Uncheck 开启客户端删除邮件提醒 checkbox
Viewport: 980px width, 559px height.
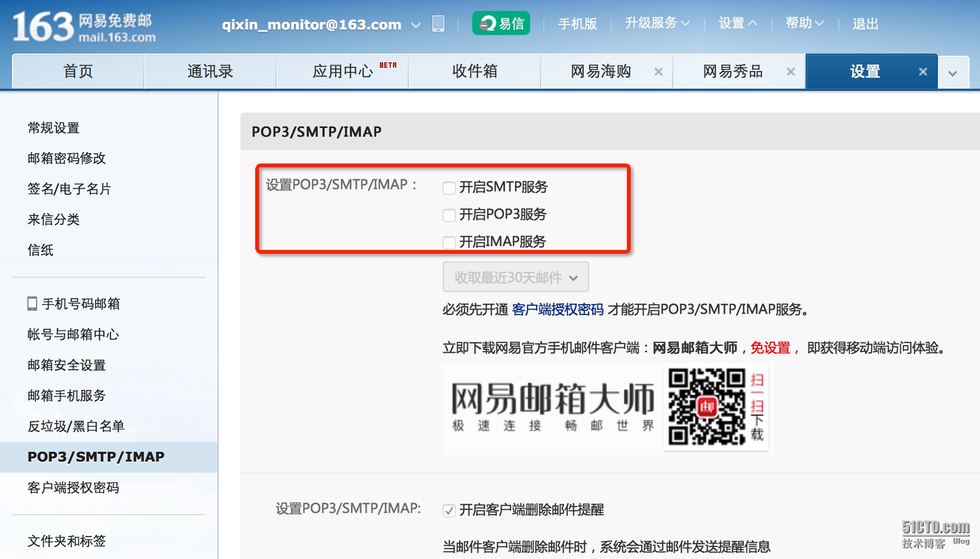click(449, 511)
